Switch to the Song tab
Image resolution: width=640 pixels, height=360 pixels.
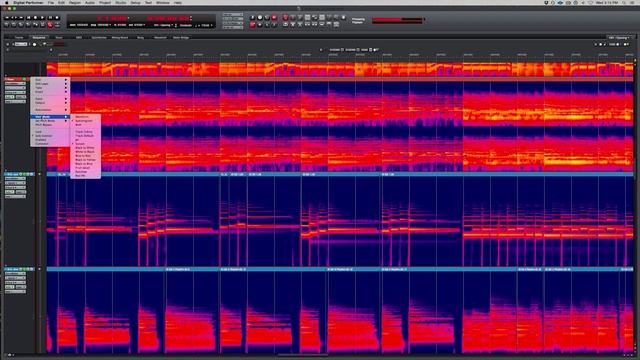tap(140, 38)
